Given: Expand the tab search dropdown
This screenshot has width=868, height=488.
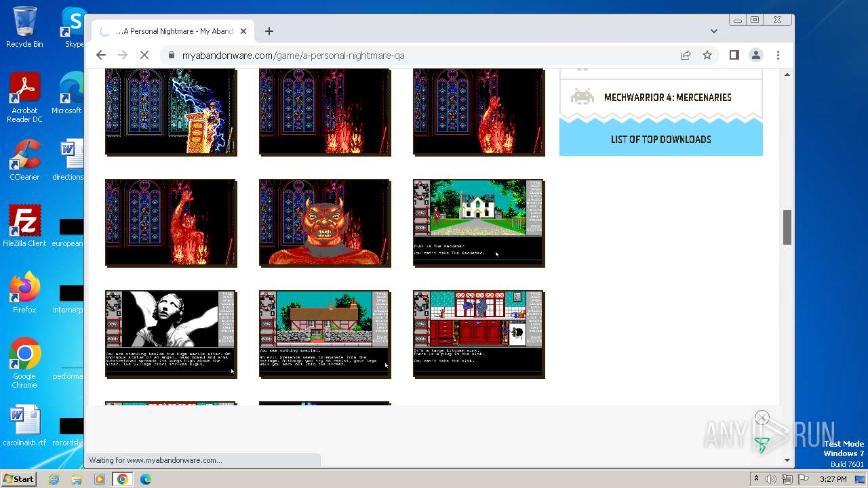Looking at the screenshot, I should click(x=713, y=31).
